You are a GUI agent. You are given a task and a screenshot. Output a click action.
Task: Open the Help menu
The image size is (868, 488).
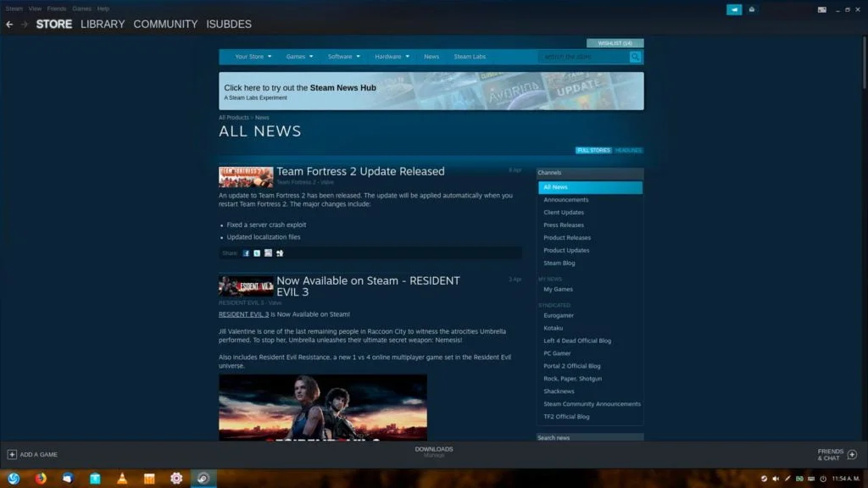(x=103, y=8)
